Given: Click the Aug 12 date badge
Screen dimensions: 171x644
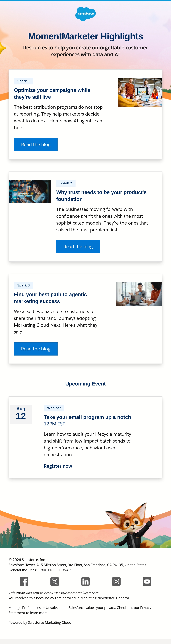Looking at the screenshot, I should click(21, 414).
